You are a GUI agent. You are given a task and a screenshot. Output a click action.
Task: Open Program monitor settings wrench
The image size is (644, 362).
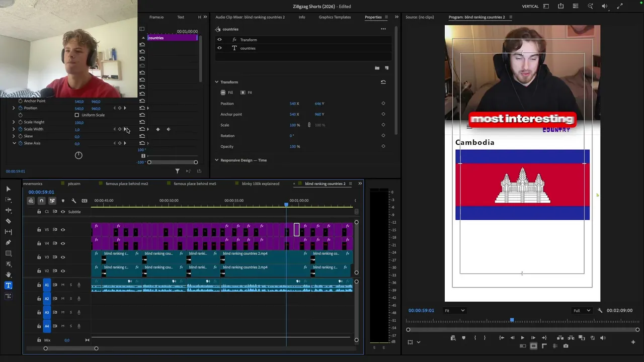[600, 310]
